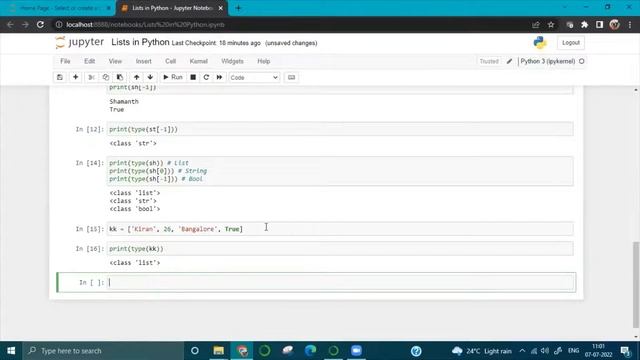
Task: Open the weather 24°C Light rain widget
Action: coord(482,351)
